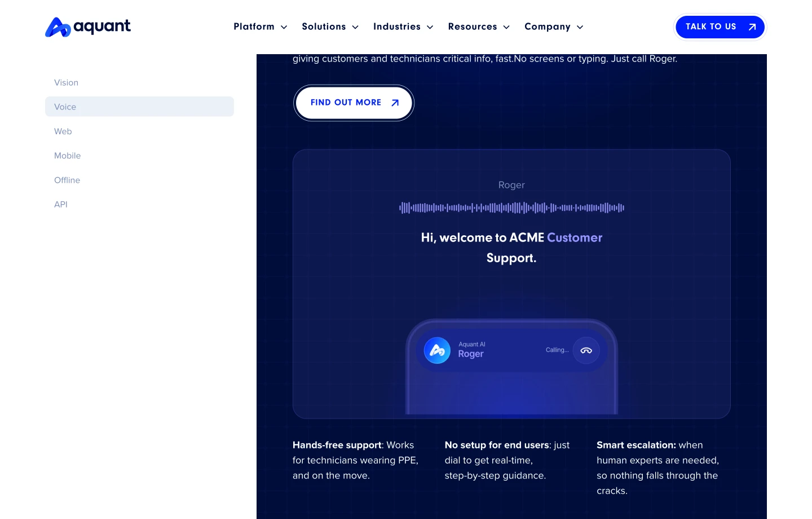Click the 'Roger' name in call card
Screen dimensions: 812x519
click(471, 354)
